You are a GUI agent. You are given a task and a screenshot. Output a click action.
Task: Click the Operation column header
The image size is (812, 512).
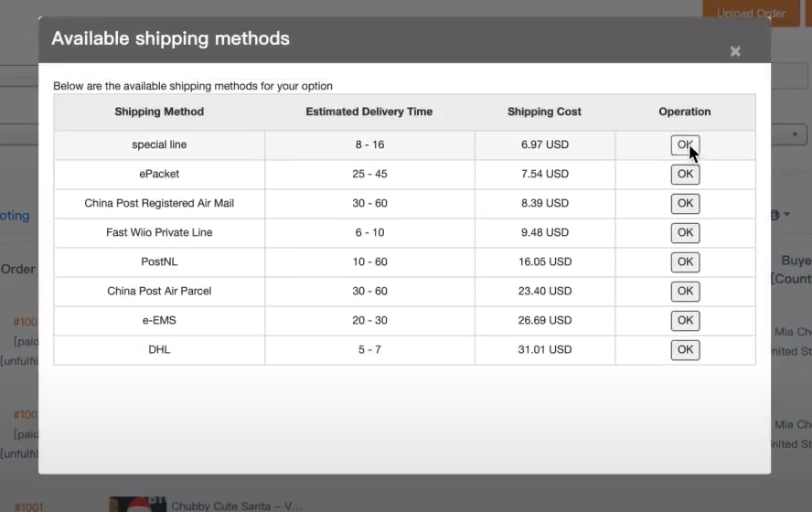click(685, 112)
